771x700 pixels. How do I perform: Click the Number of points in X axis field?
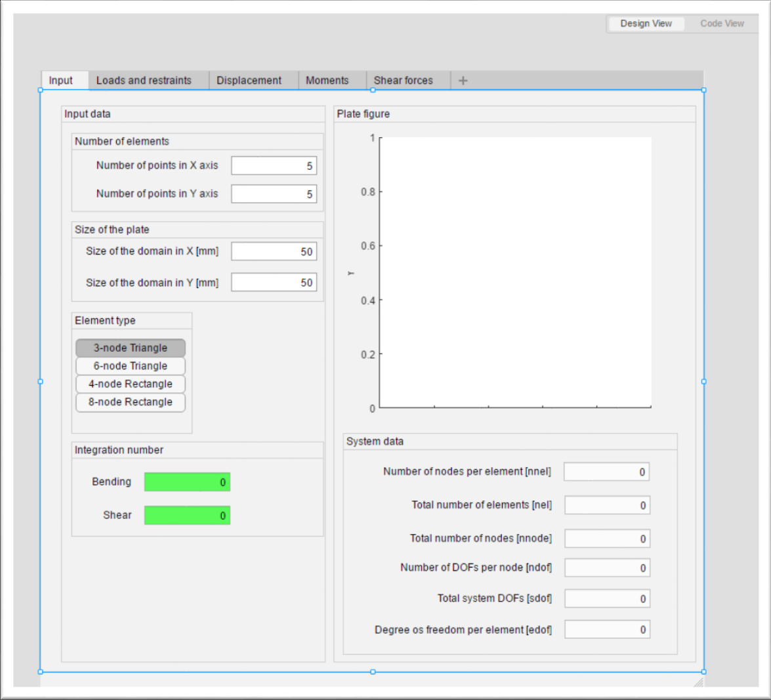(274, 165)
